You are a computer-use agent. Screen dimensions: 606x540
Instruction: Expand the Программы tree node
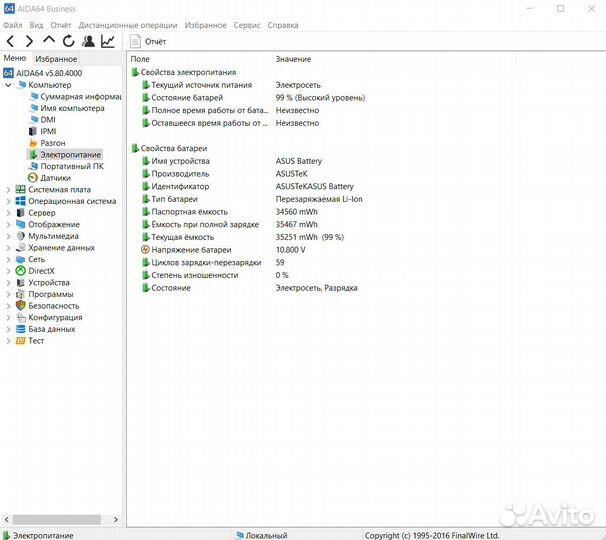(x=8, y=294)
